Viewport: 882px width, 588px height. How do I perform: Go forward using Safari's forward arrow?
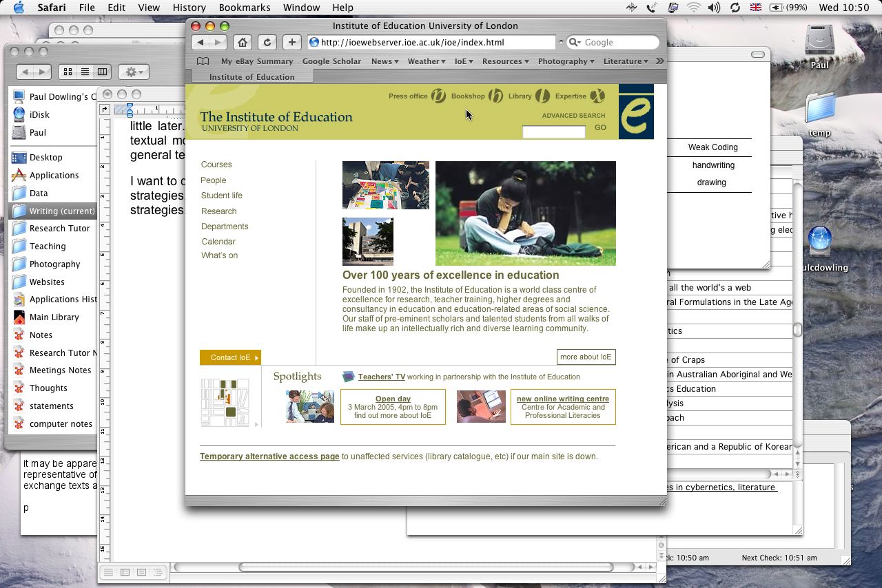[x=218, y=42]
